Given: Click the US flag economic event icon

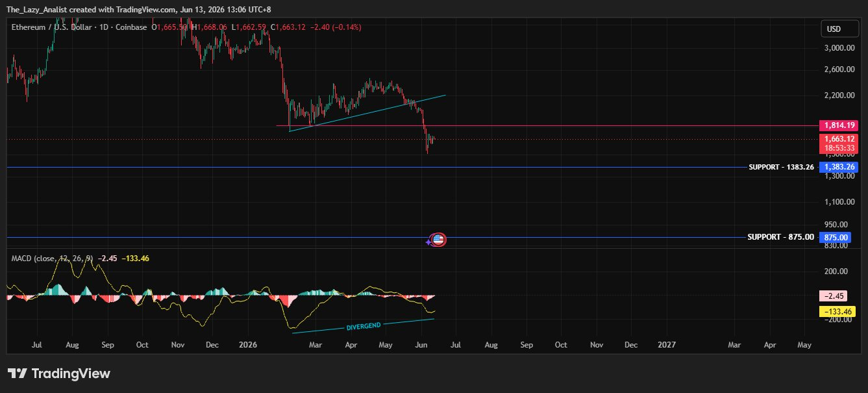Looking at the screenshot, I should tap(438, 240).
